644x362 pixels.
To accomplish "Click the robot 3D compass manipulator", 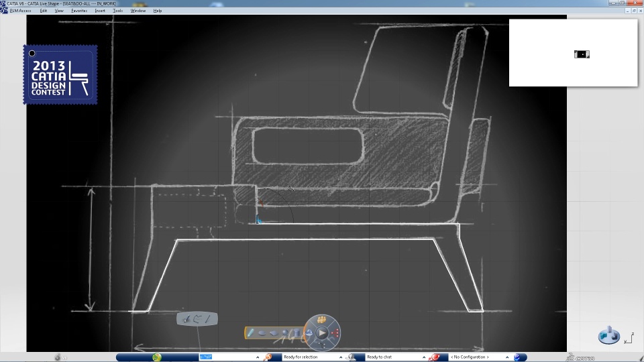I will pos(608,335).
